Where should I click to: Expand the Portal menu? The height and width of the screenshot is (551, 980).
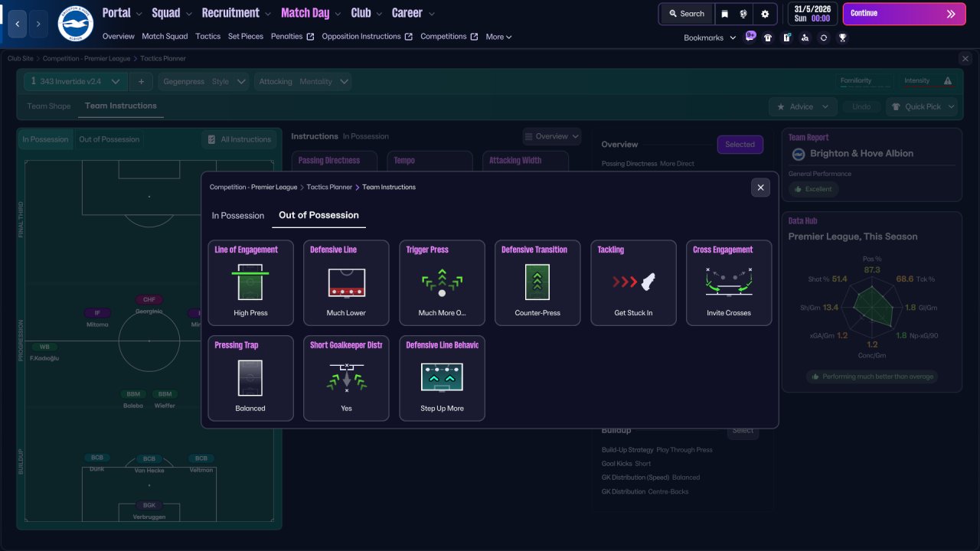pyautogui.click(x=122, y=13)
